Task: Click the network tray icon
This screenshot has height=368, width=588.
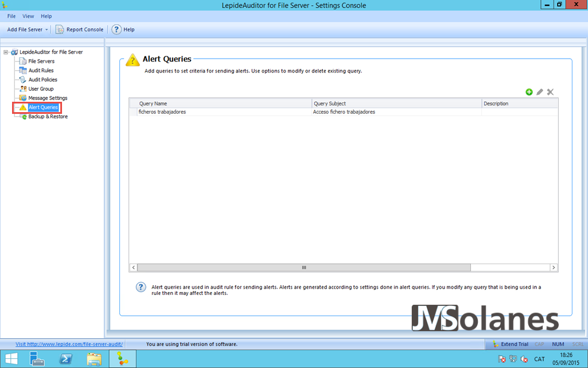Action: (x=513, y=359)
